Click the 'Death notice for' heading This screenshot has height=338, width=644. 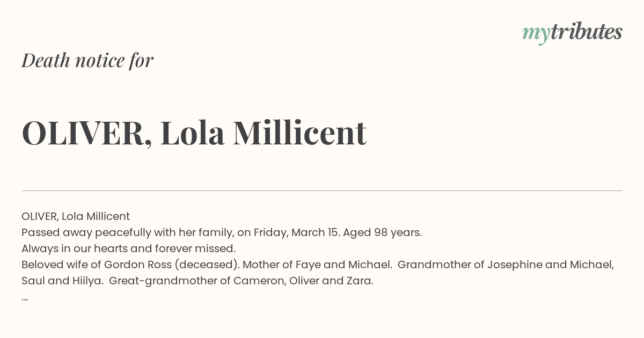click(87, 60)
